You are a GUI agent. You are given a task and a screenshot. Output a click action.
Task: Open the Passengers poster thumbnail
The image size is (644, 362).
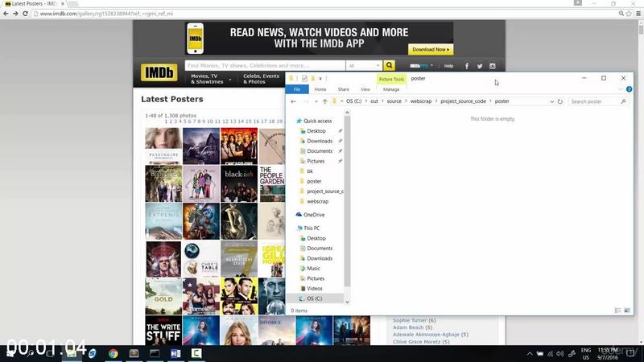point(163,146)
